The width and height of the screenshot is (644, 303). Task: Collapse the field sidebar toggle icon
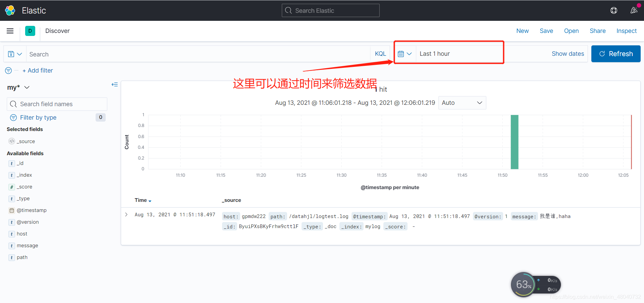tap(115, 84)
